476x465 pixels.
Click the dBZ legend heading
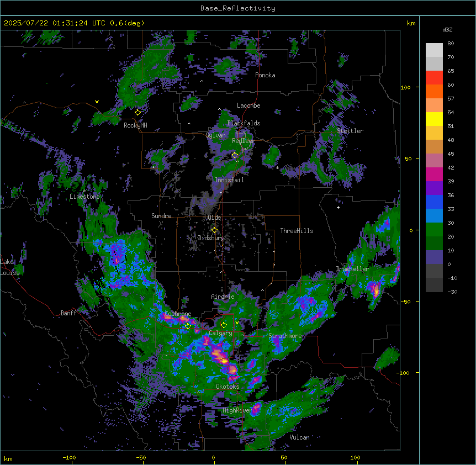point(447,30)
